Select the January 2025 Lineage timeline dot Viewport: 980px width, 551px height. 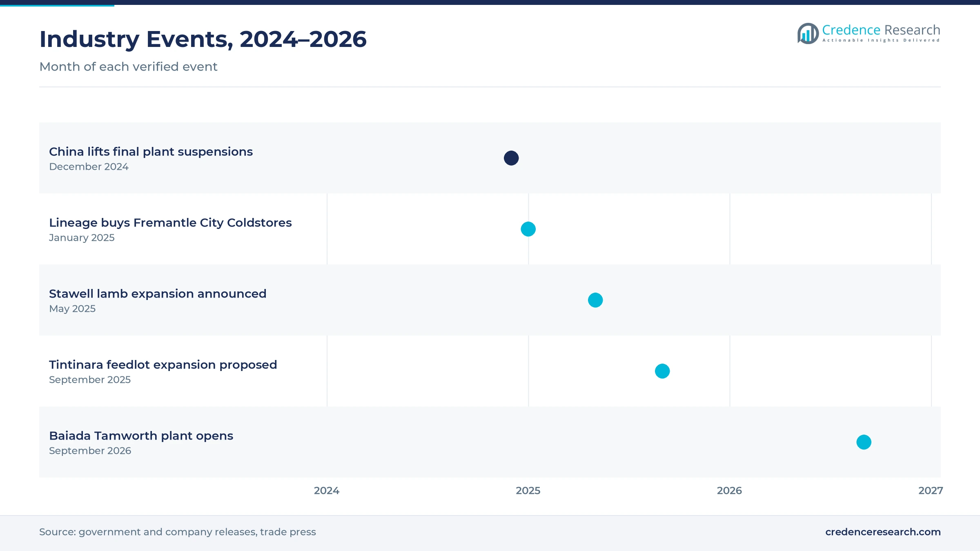pyautogui.click(x=528, y=229)
